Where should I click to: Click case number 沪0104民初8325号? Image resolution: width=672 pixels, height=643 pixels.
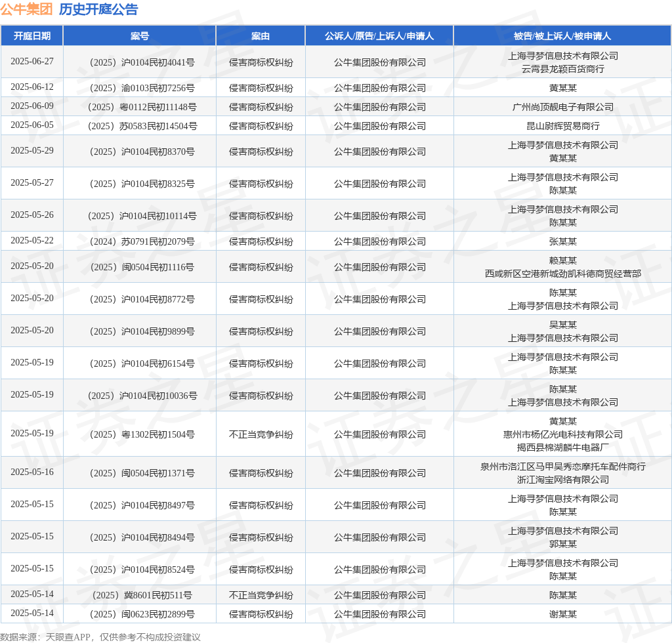(x=142, y=184)
